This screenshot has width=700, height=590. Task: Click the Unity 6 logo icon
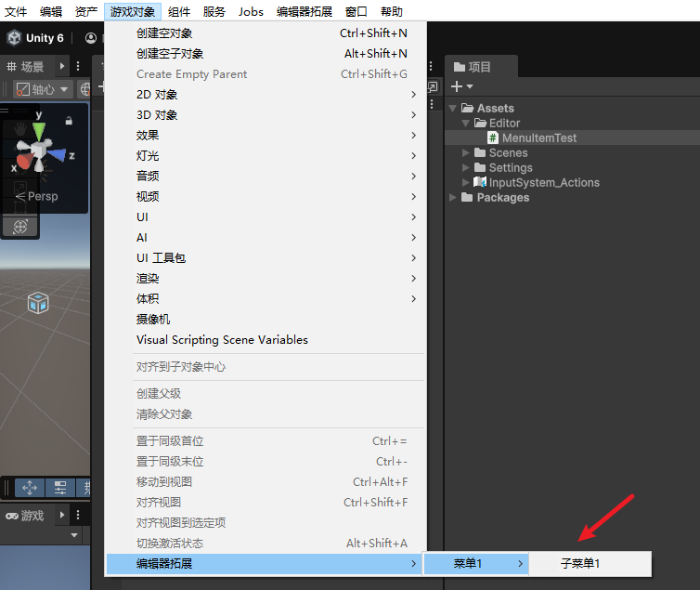pyautogui.click(x=14, y=38)
